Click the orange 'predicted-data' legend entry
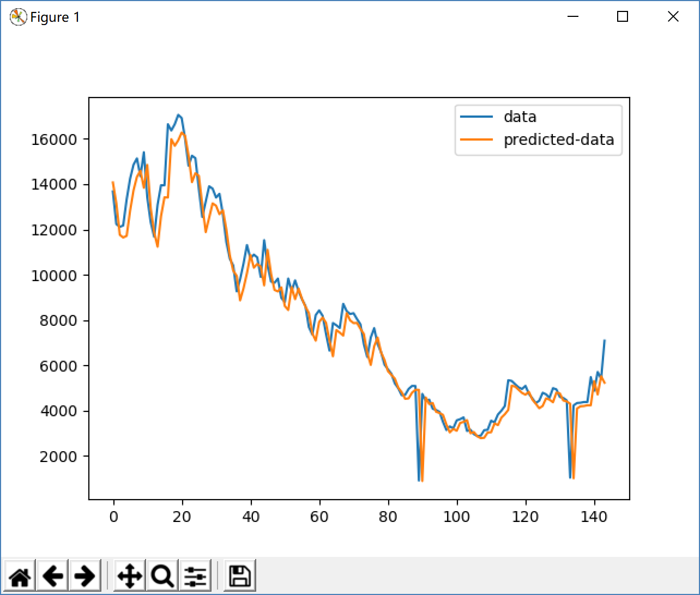Image resolution: width=700 pixels, height=595 pixels. coord(559,139)
